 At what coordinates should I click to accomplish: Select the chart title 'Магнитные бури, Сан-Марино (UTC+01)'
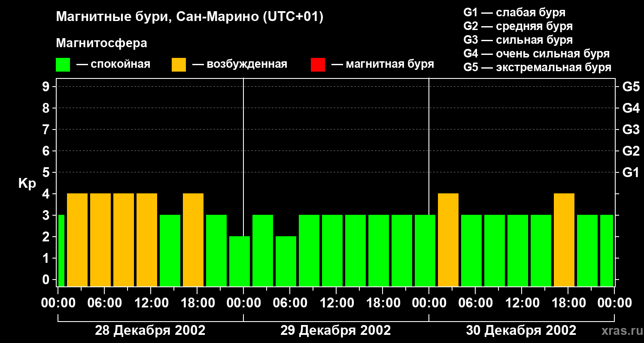pos(189,17)
